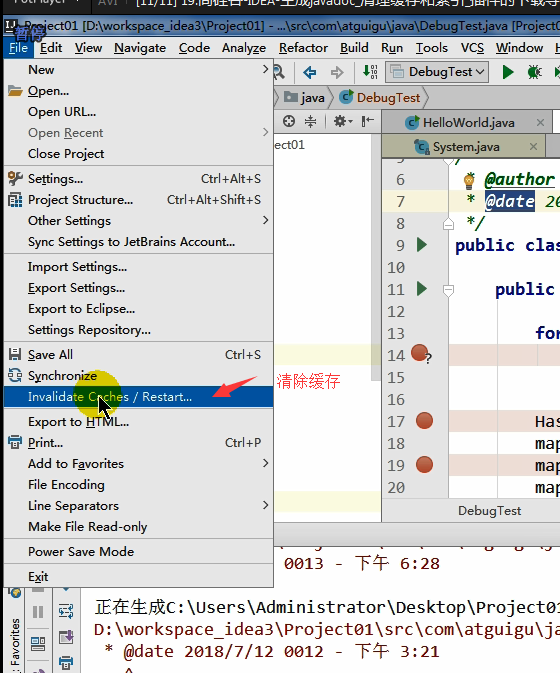
Task: Click Scroll from Source target icon
Action: coord(289,121)
